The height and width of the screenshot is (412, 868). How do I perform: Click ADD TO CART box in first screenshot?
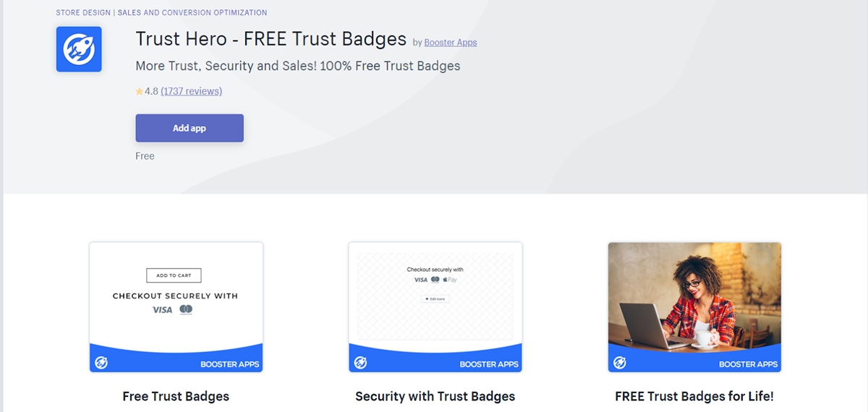tap(174, 275)
